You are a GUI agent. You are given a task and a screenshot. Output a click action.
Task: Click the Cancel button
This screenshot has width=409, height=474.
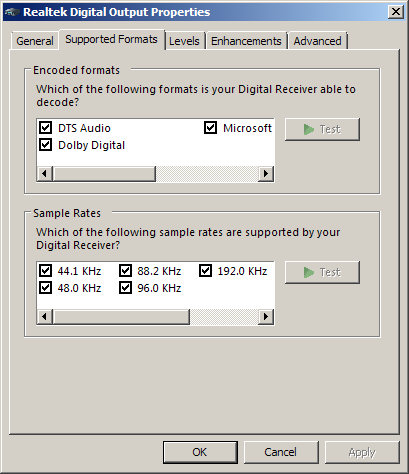(281, 452)
